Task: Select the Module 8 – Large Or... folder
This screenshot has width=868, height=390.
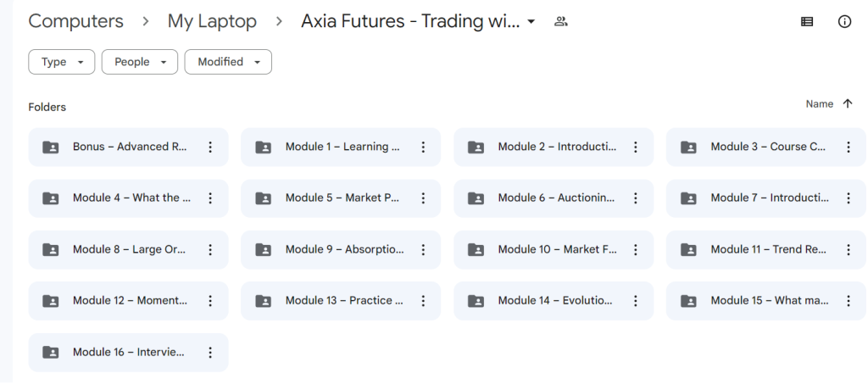Action: pos(129,249)
